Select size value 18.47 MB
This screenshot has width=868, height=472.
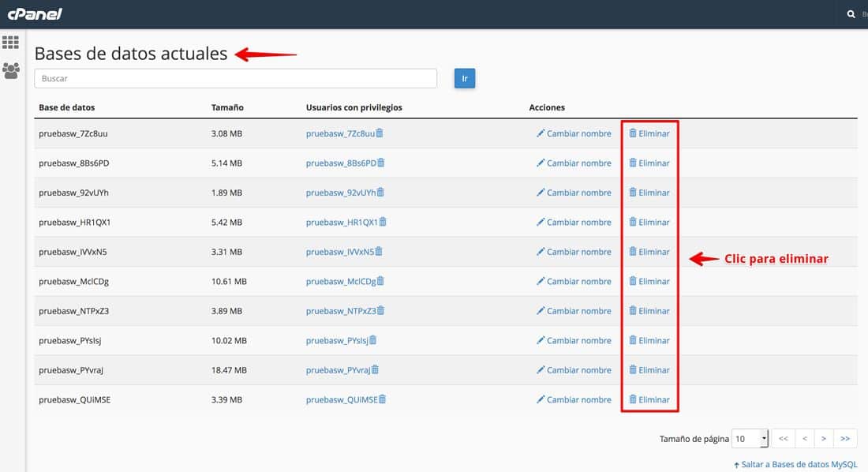[x=229, y=370]
